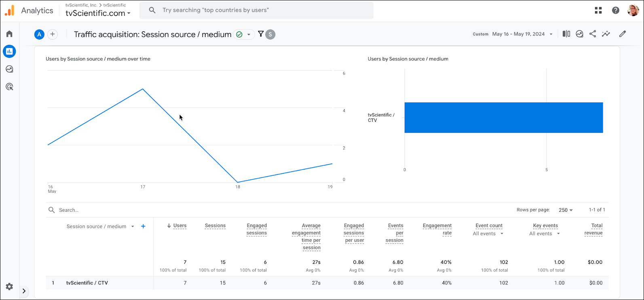The image size is (644, 300).
Task: Sort by Total revenue column header
Action: (593, 229)
